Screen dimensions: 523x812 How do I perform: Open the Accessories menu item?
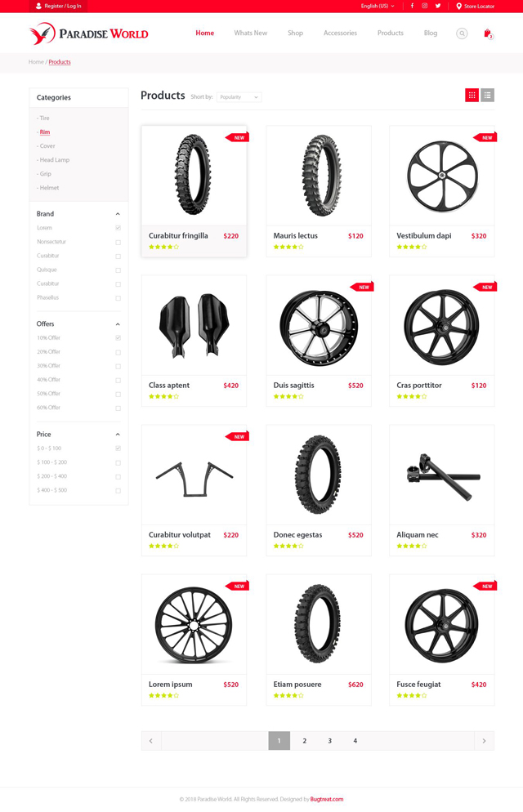pyautogui.click(x=340, y=33)
